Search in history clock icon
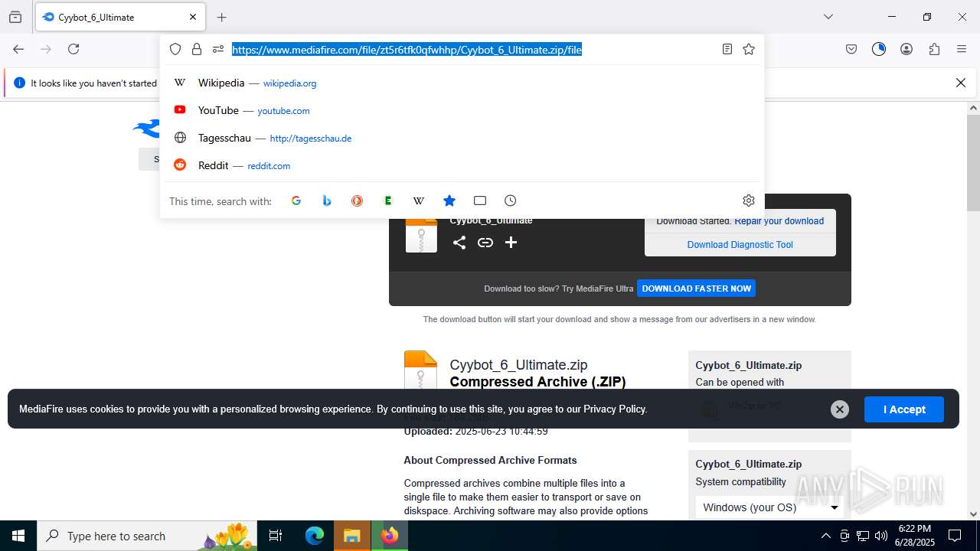Image resolution: width=980 pixels, height=551 pixels. 511,201
